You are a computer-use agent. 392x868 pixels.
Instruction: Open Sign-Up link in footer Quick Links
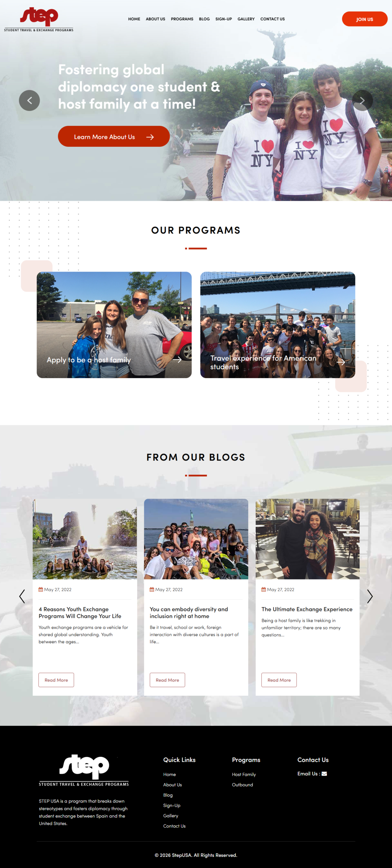(172, 805)
